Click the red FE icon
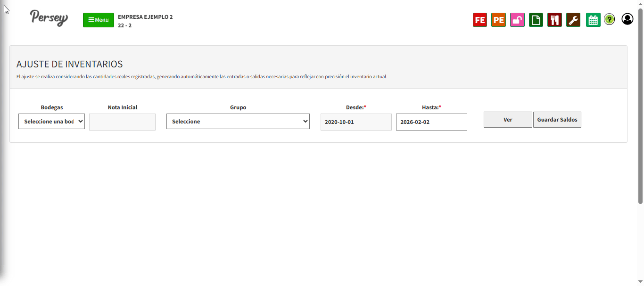Viewport: 644px width, 286px height. [x=479, y=20]
